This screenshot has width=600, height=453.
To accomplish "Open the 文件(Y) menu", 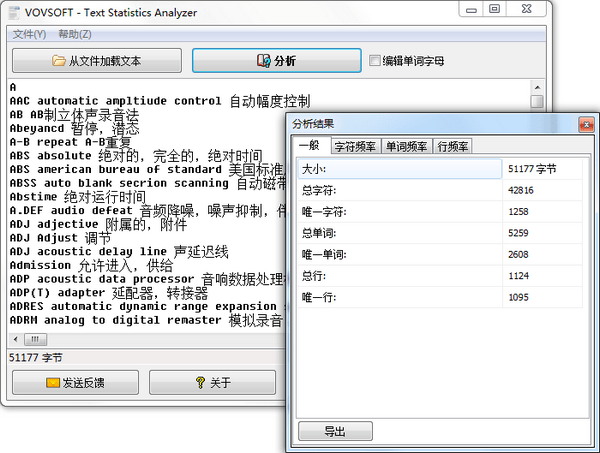I will (x=30, y=34).
